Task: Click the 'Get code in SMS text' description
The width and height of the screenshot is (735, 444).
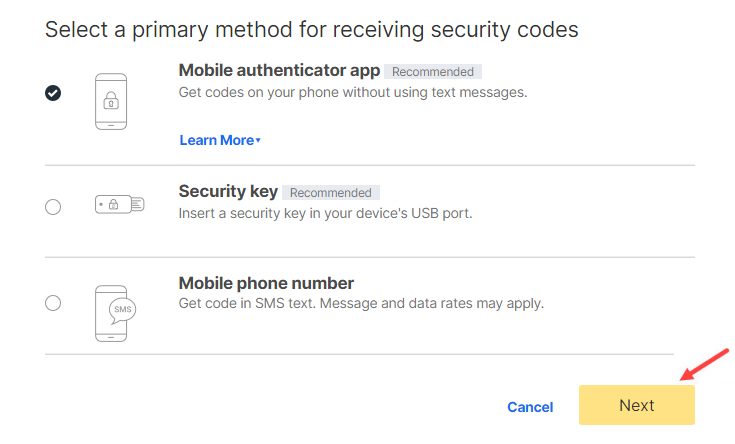Action: pyautogui.click(x=361, y=303)
